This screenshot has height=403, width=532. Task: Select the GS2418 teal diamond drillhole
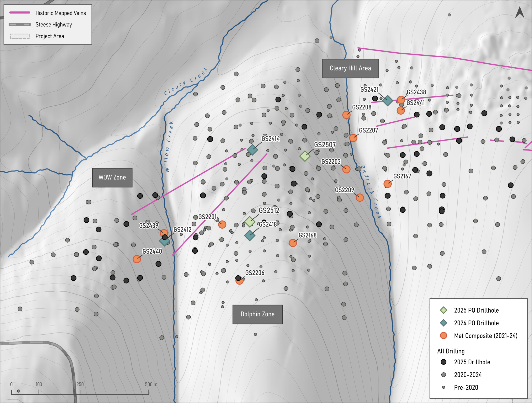pyautogui.click(x=250, y=235)
